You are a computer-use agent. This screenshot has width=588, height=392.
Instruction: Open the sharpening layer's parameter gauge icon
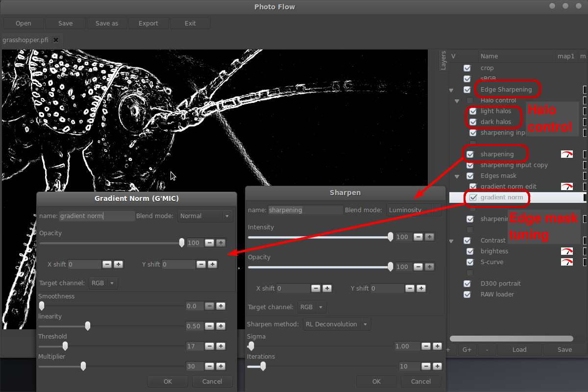tap(567, 154)
